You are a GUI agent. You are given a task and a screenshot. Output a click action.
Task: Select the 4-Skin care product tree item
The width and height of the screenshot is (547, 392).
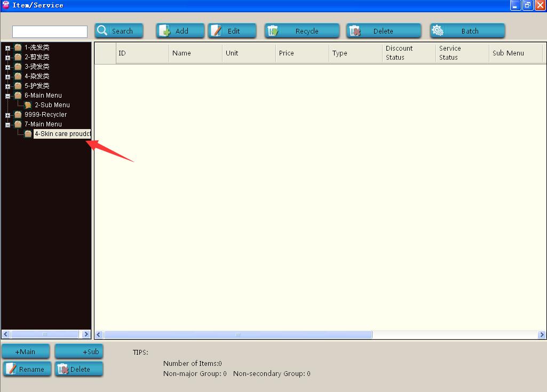pos(62,133)
